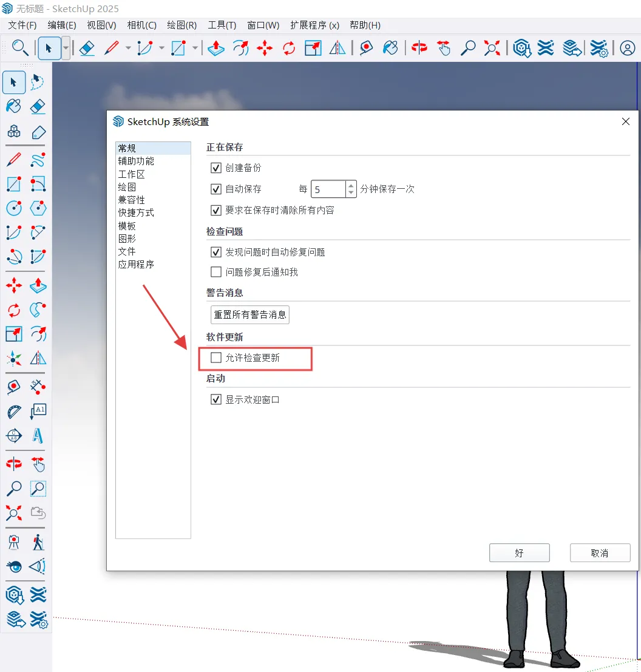Increase autosave minutes with up spinner arrow
Screen dimensions: 641x672
pyautogui.click(x=351, y=185)
